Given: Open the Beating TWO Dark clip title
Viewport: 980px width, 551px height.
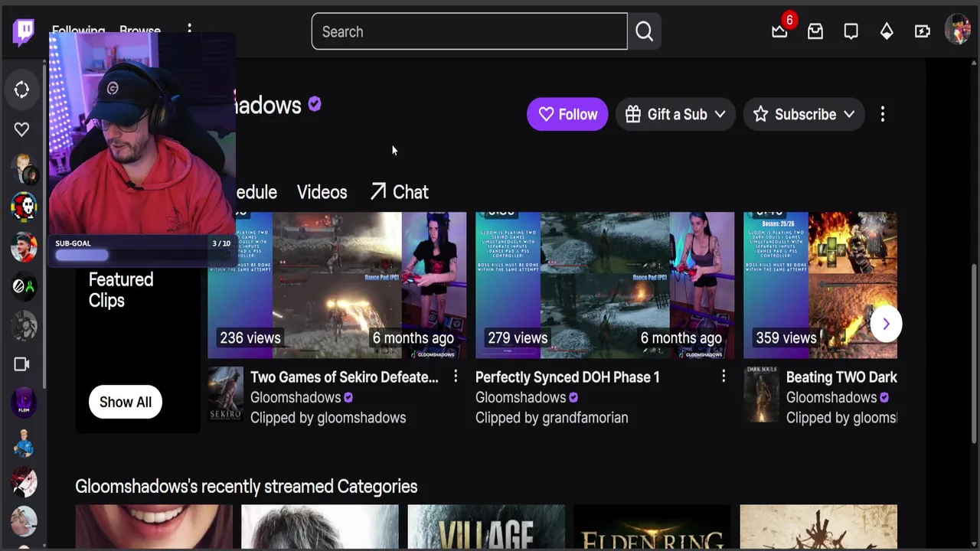Looking at the screenshot, I should (841, 377).
